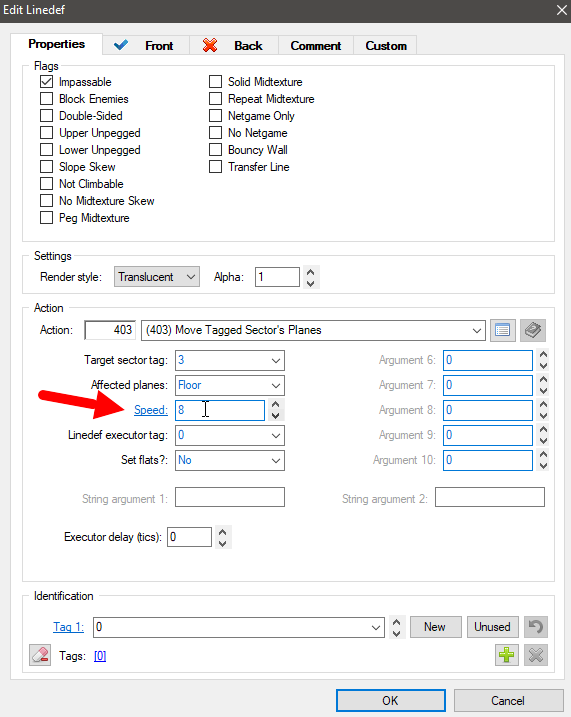This screenshot has height=717, width=571.
Task: Click the Executor delay tics field
Action: click(x=189, y=537)
